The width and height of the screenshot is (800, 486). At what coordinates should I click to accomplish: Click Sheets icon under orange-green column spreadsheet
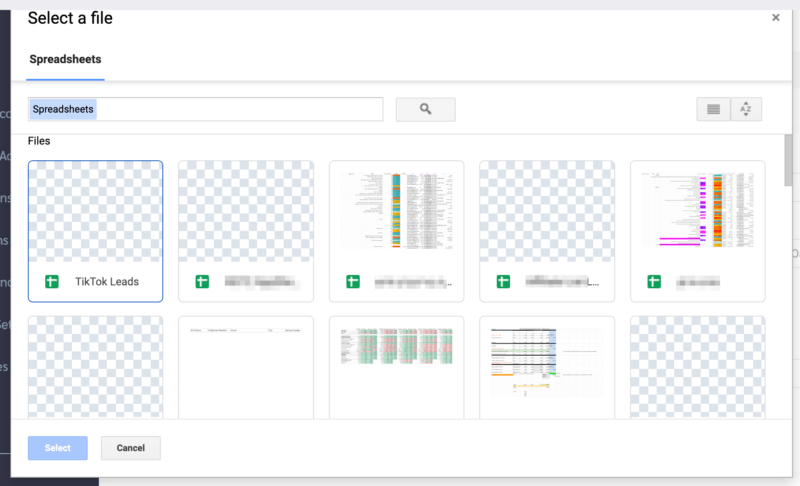pyautogui.click(x=353, y=282)
